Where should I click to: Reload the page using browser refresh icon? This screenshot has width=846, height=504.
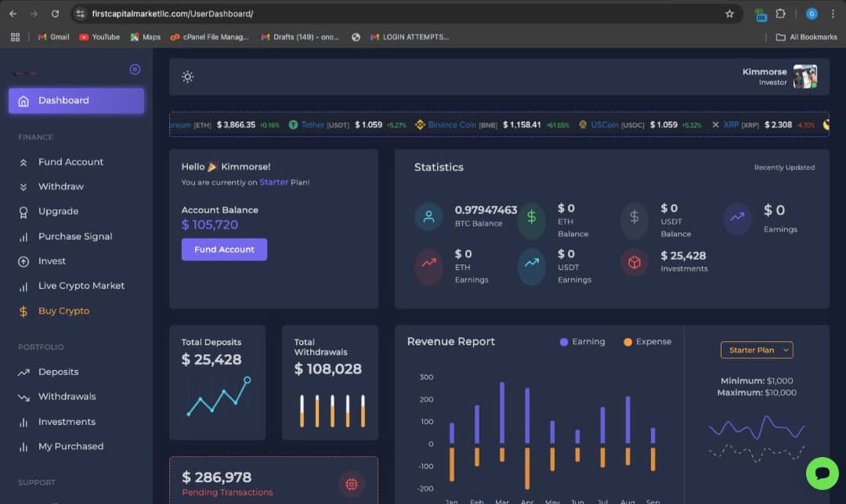(55, 14)
